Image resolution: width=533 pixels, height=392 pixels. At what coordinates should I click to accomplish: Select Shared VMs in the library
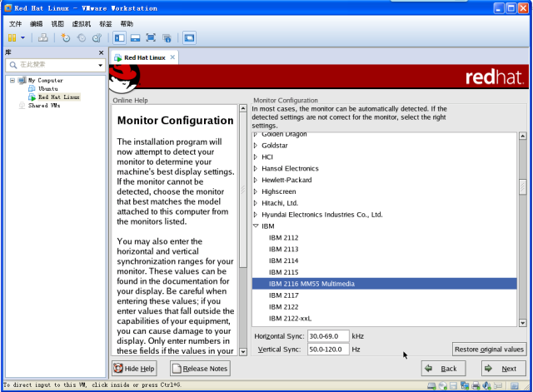[x=44, y=106]
